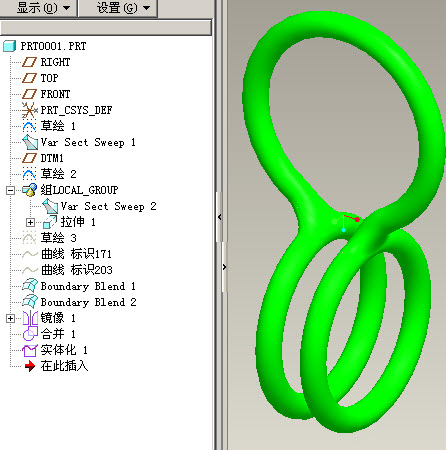Select the 实体化 1 label
Screen dimensions: 446x450
coord(64,350)
